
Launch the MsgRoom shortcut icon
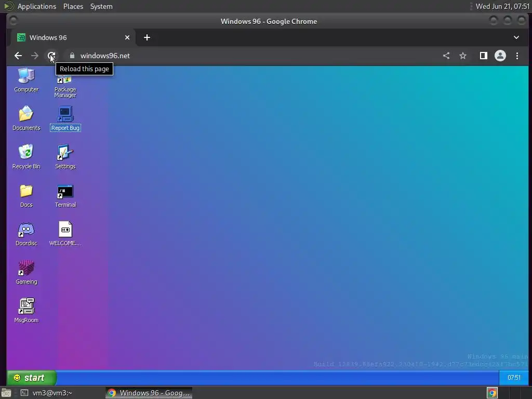(26, 311)
